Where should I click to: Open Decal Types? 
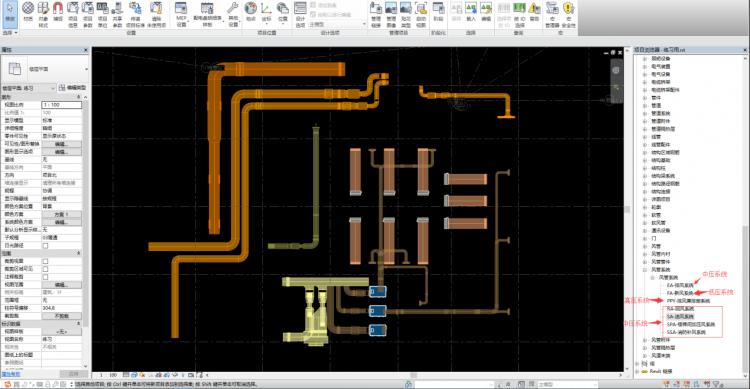pyautogui.click(x=406, y=14)
